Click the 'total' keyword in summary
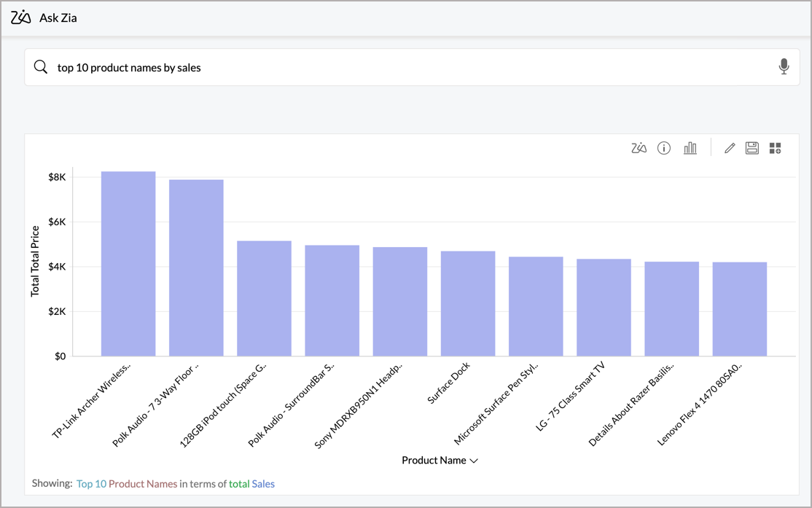The width and height of the screenshot is (812, 508). coord(238,484)
